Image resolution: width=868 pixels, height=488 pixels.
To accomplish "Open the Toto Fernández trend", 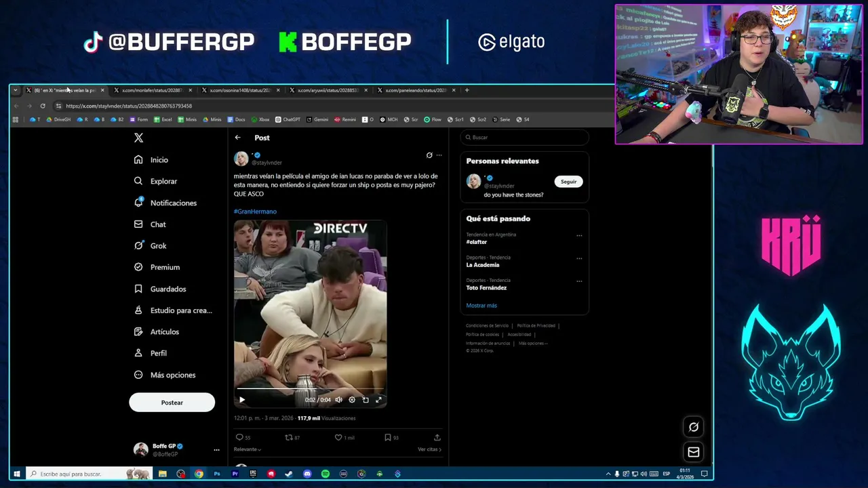I will click(486, 287).
